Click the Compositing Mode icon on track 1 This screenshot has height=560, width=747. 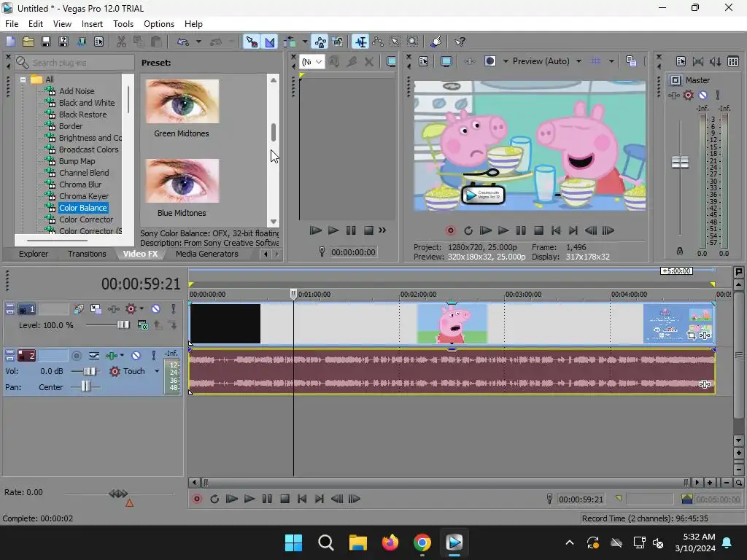pos(142,324)
